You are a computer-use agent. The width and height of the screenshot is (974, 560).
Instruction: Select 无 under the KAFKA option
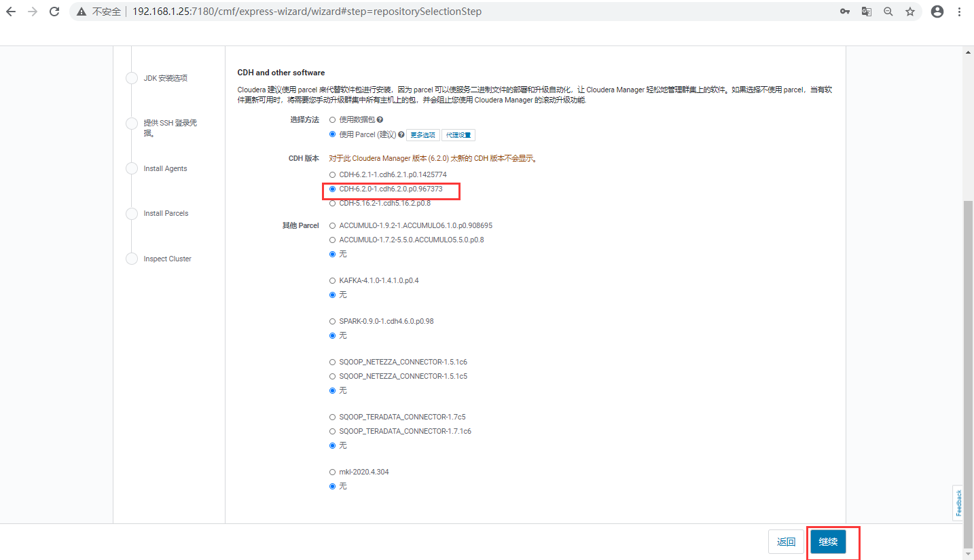tap(332, 295)
